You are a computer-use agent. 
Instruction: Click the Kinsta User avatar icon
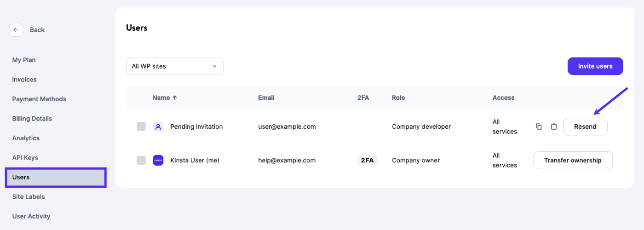click(158, 161)
